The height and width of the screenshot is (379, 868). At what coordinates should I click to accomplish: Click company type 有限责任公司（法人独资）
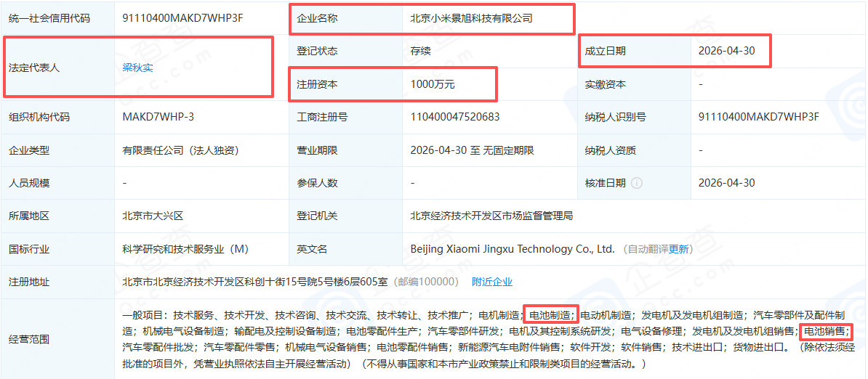pos(183,150)
